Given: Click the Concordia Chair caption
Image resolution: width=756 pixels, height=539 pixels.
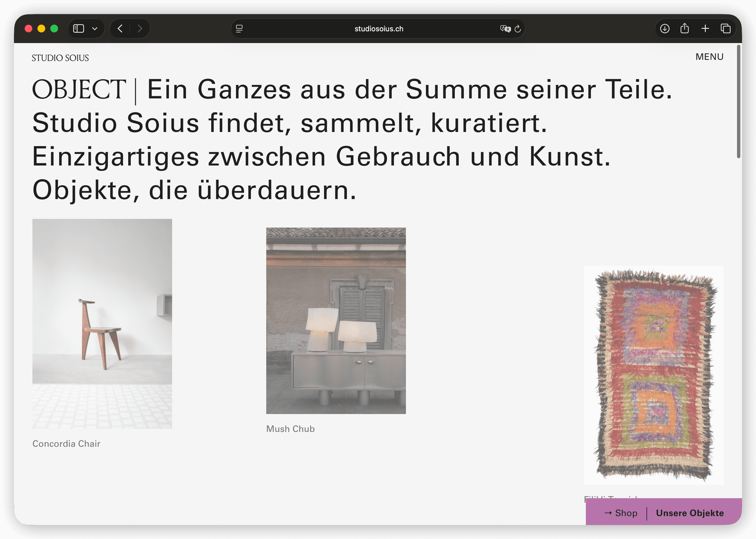Looking at the screenshot, I should coord(66,444).
